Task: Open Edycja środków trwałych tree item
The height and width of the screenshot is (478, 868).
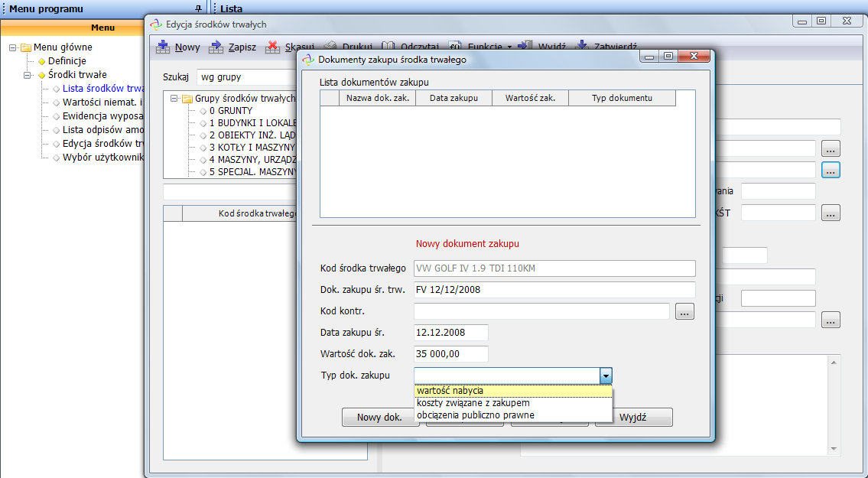Action: (x=103, y=144)
